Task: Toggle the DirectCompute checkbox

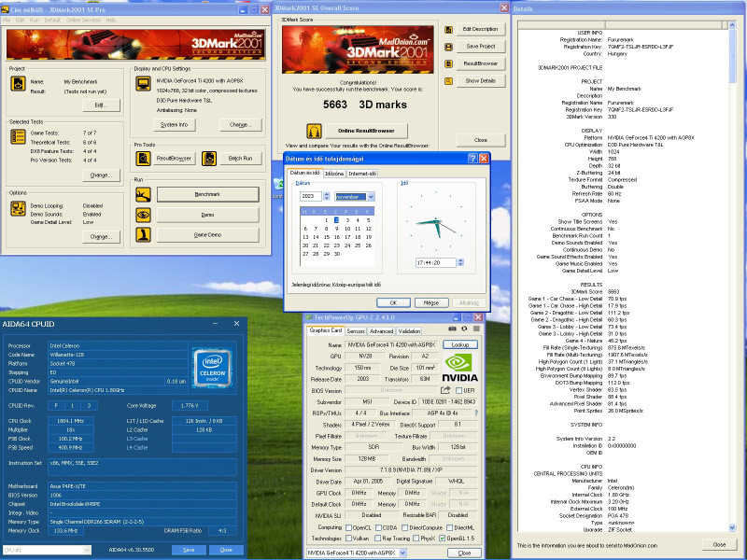Action: 405,527
